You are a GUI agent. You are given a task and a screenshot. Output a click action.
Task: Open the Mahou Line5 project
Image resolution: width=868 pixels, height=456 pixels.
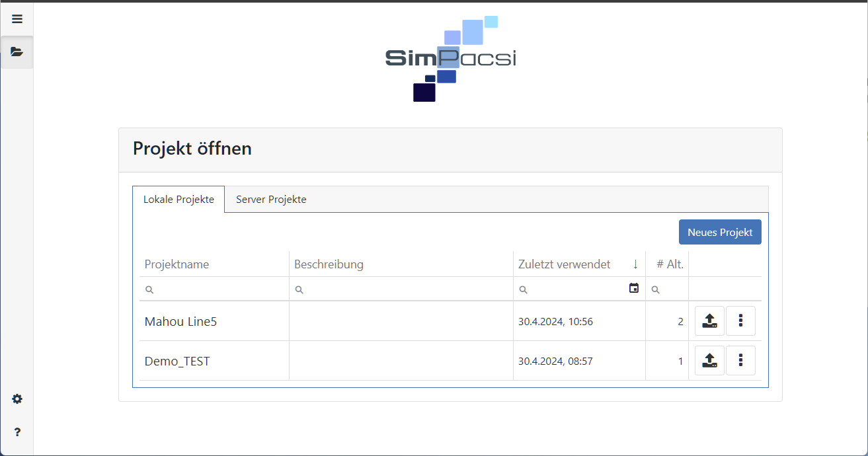[180, 322]
